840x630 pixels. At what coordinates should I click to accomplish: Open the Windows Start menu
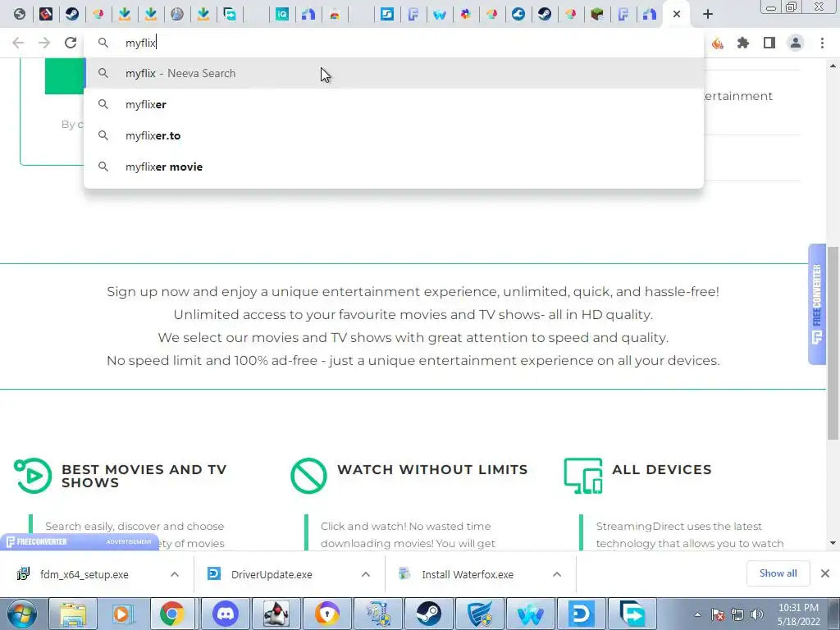22,614
